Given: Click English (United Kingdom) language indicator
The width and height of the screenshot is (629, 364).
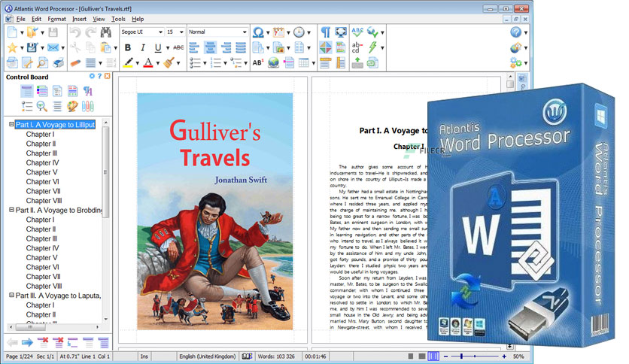Looking at the screenshot, I should (208, 356).
